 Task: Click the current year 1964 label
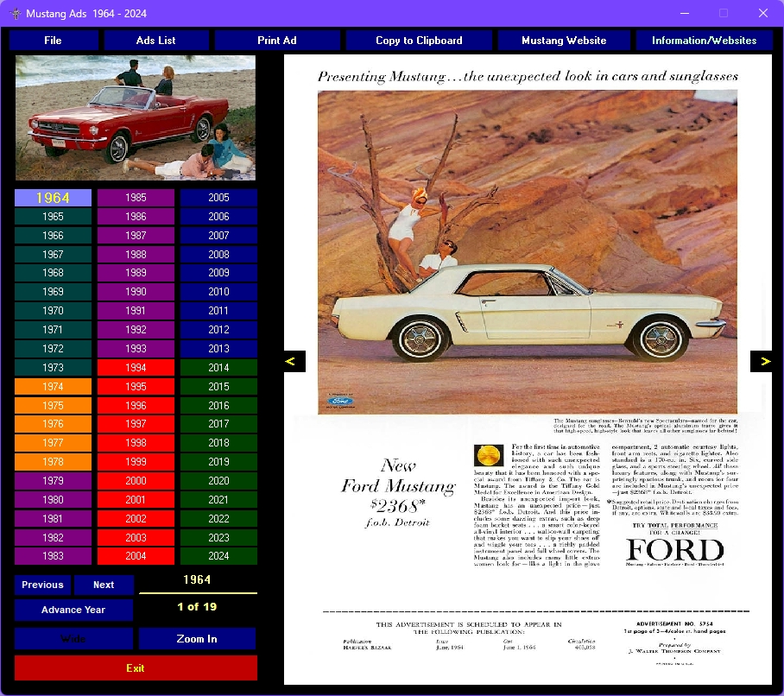point(197,580)
